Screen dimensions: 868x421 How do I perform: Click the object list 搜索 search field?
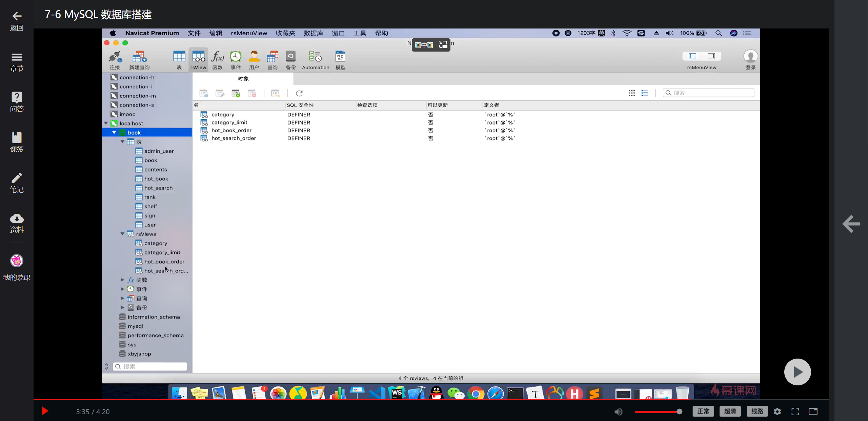point(708,93)
